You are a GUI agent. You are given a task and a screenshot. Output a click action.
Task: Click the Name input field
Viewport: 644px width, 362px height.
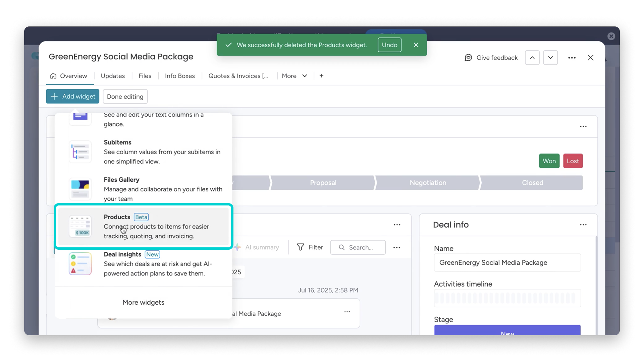(x=507, y=262)
